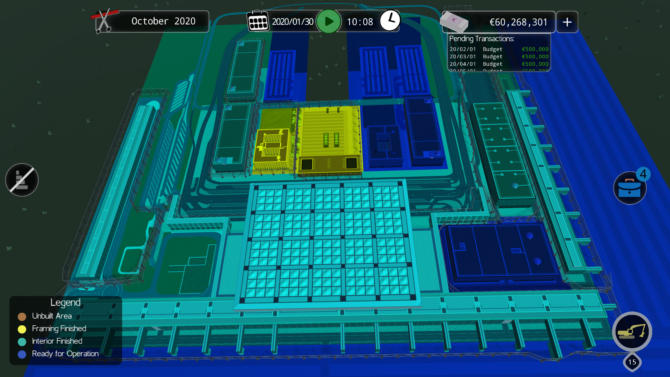Image resolution: width=670 pixels, height=377 pixels.
Task: Click the ribbon-cutting scissors icon
Action: tap(103, 21)
